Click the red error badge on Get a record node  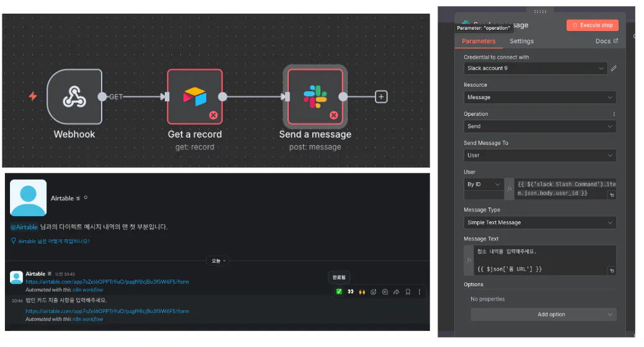tap(213, 115)
